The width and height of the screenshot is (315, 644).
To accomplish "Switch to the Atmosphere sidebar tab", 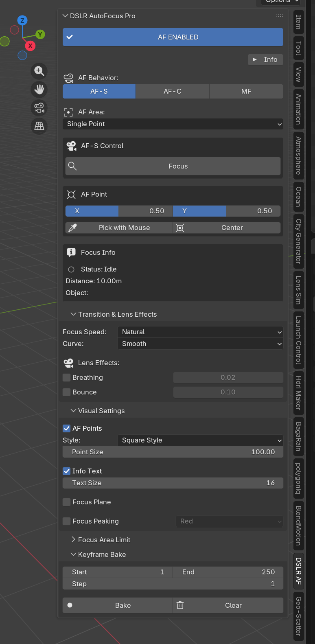I will 299,156.
